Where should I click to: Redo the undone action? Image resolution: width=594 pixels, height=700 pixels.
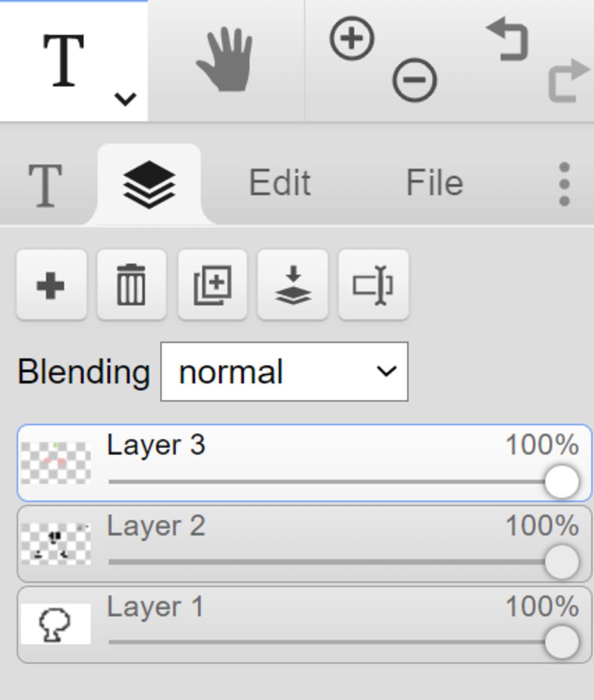pos(568,80)
